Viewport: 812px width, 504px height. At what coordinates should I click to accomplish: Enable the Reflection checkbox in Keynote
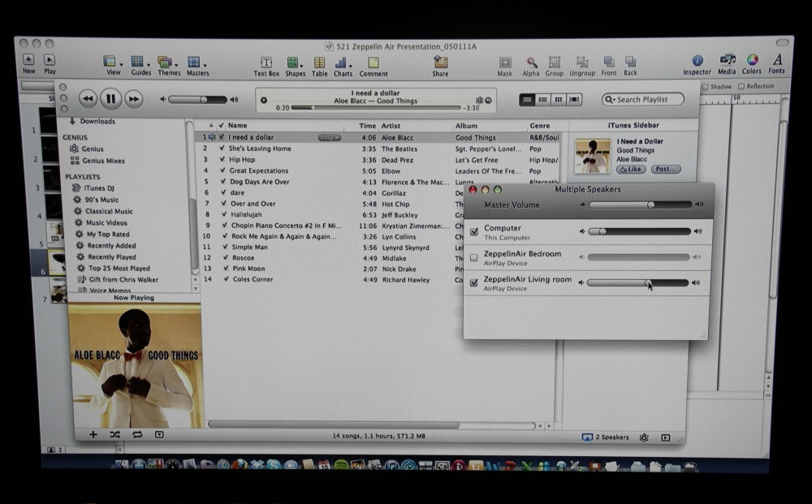(x=741, y=86)
